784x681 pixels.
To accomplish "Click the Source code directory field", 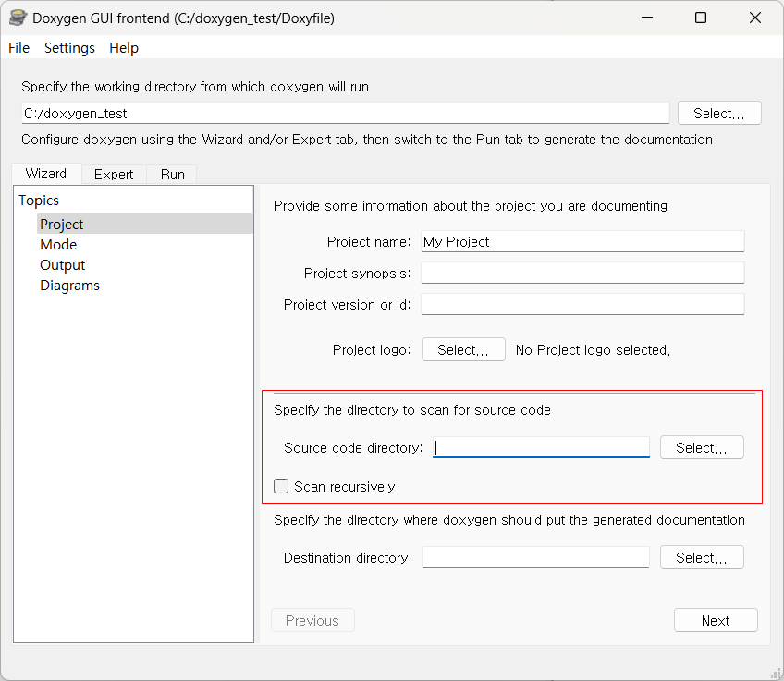I will 541,447.
